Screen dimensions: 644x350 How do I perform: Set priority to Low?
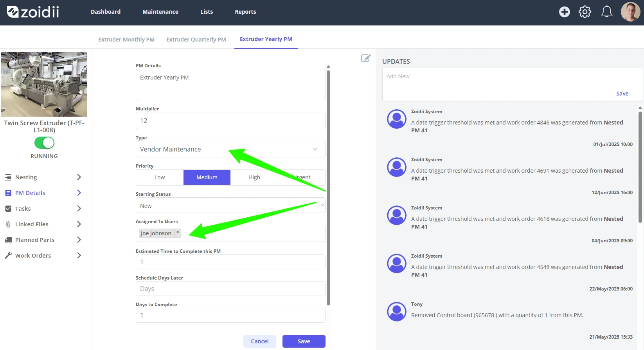(x=160, y=177)
